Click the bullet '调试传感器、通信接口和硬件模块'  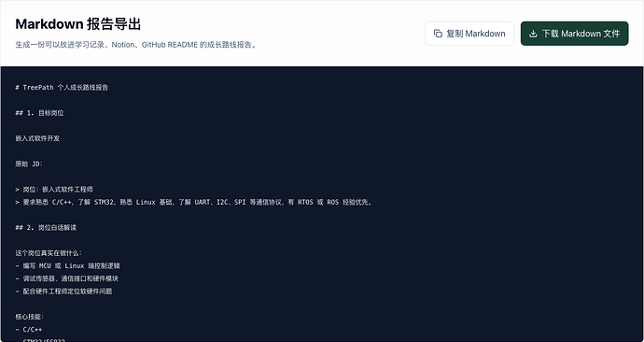click(x=67, y=278)
